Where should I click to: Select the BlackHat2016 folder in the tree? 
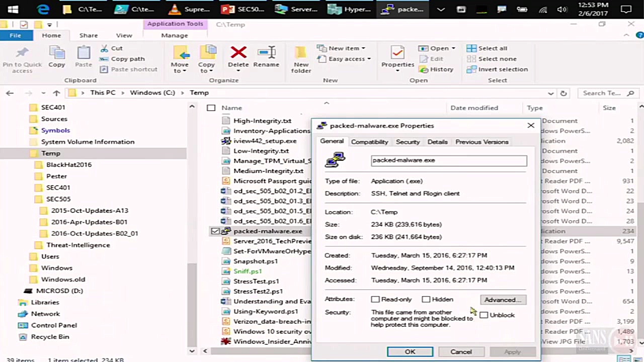pos(68,165)
